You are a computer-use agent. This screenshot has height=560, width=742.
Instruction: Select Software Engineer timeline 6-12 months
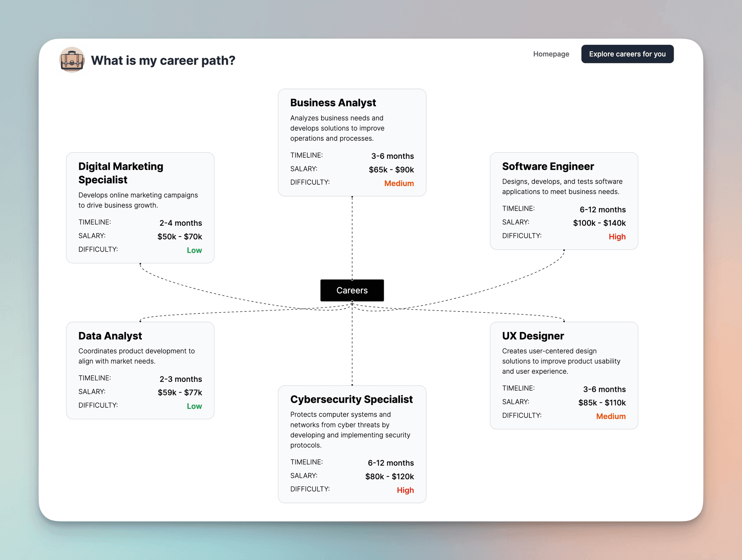coord(602,209)
